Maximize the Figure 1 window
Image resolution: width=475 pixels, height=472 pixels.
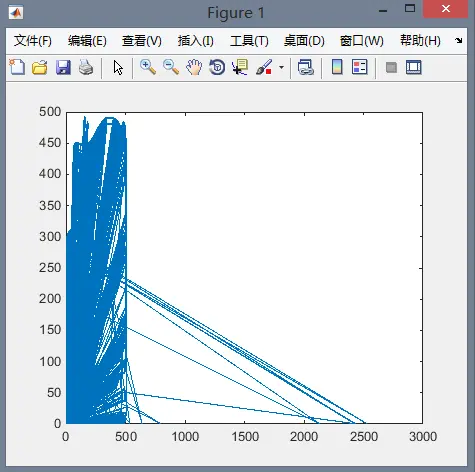[410, 9]
